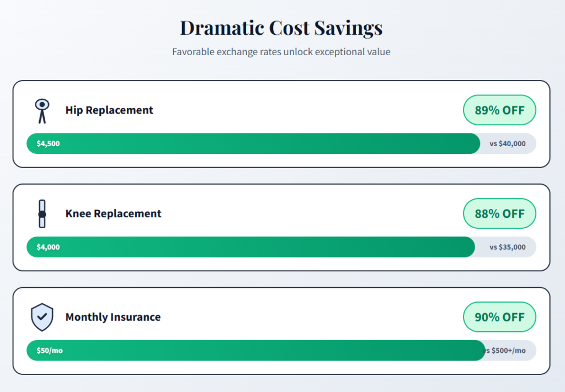
Task: Click the Monthly Insurance title
Action: 113,317
